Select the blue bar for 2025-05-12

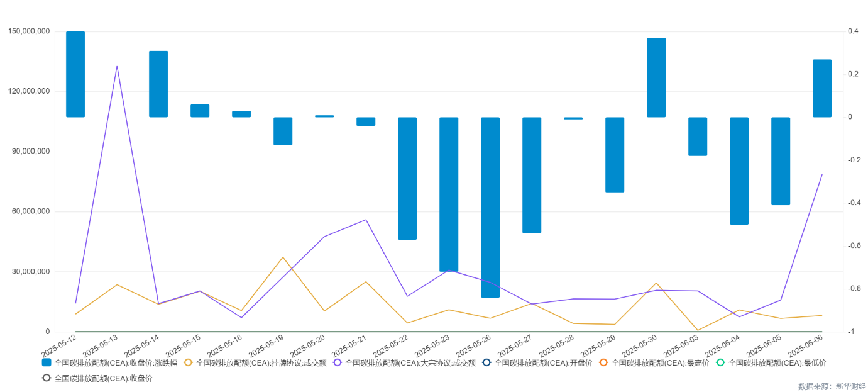click(75, 74)
